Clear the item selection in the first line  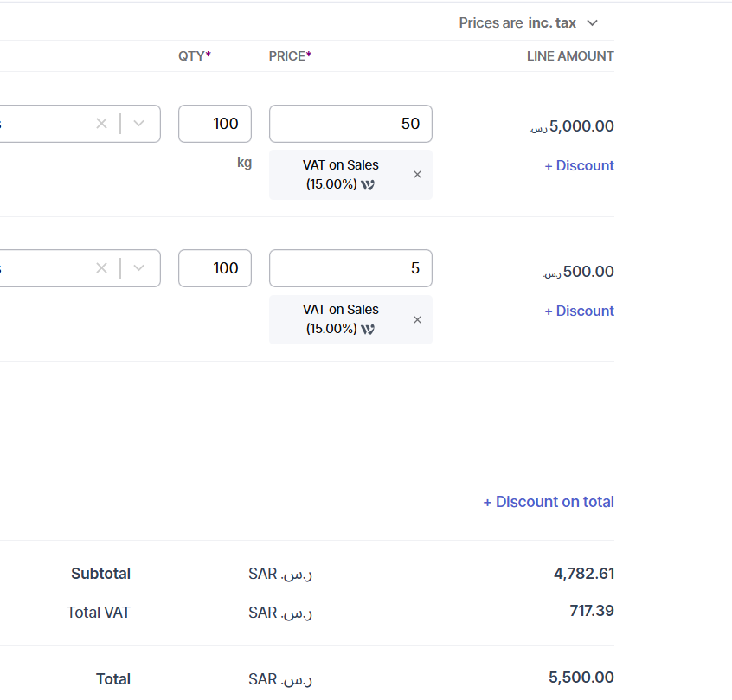pyautogui.click(x=101, y=124)
